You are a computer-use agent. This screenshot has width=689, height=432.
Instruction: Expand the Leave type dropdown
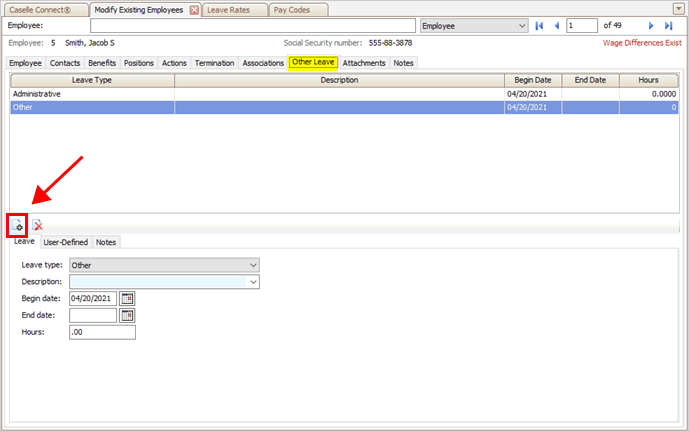tap(254, 265)
